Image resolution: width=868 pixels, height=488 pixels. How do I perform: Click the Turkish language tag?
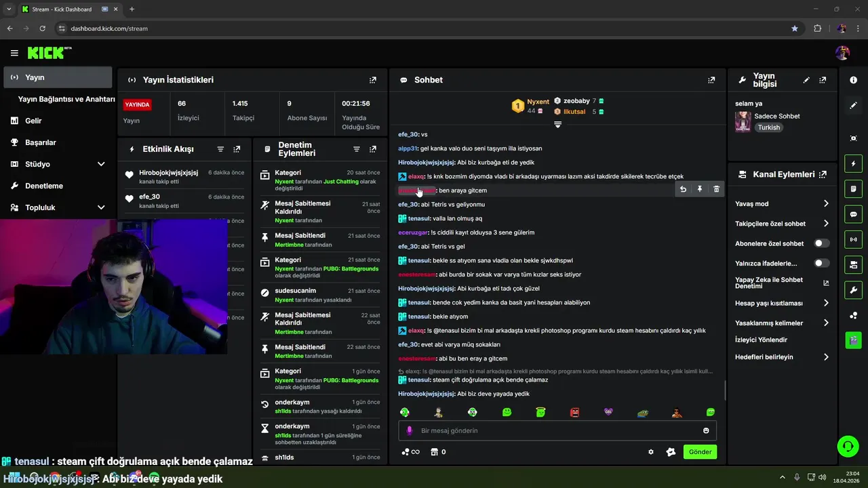768,127
